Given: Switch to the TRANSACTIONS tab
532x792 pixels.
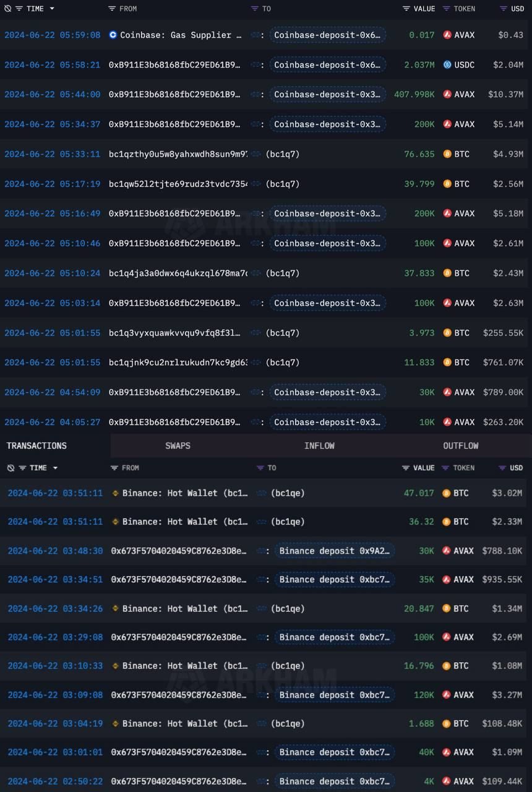Looking at the screenshot, I should coord(36,445).
